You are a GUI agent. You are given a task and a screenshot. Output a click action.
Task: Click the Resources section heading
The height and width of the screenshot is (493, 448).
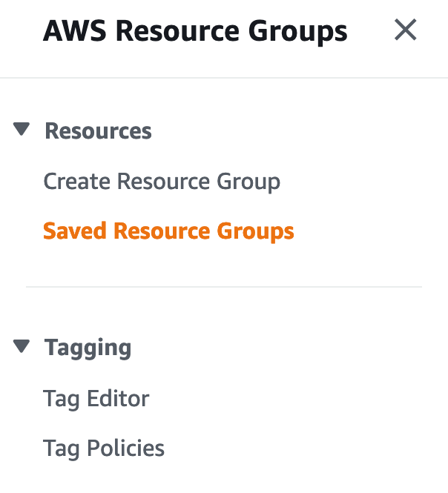pos(98,131)
